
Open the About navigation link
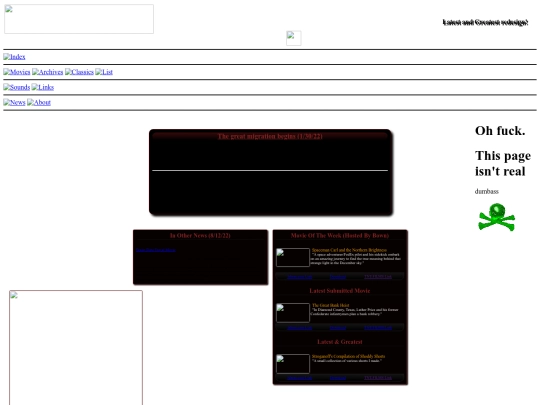click(39, 102)
